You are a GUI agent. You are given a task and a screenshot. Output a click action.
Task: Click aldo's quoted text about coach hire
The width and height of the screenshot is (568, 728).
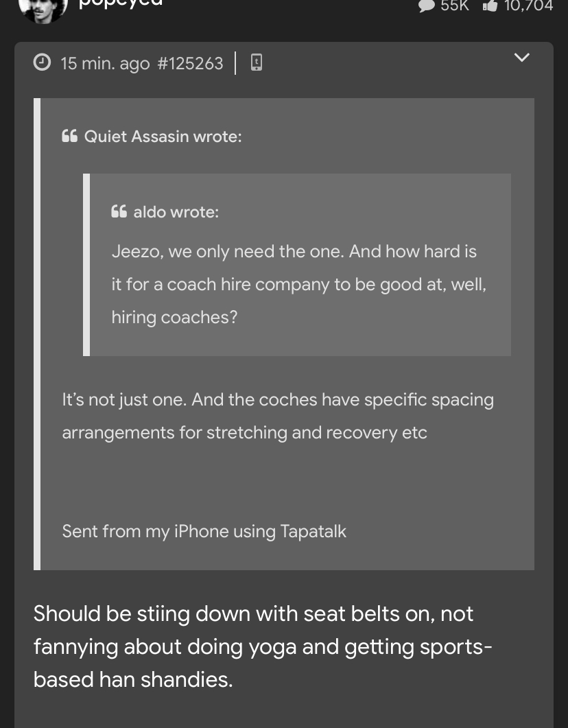click(x=298, y=284)
